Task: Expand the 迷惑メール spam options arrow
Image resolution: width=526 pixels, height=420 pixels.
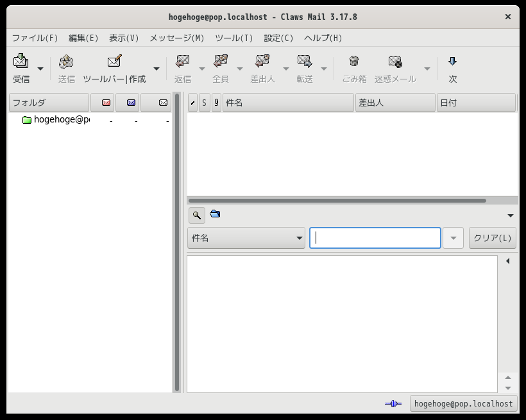Action: [427, 69]
